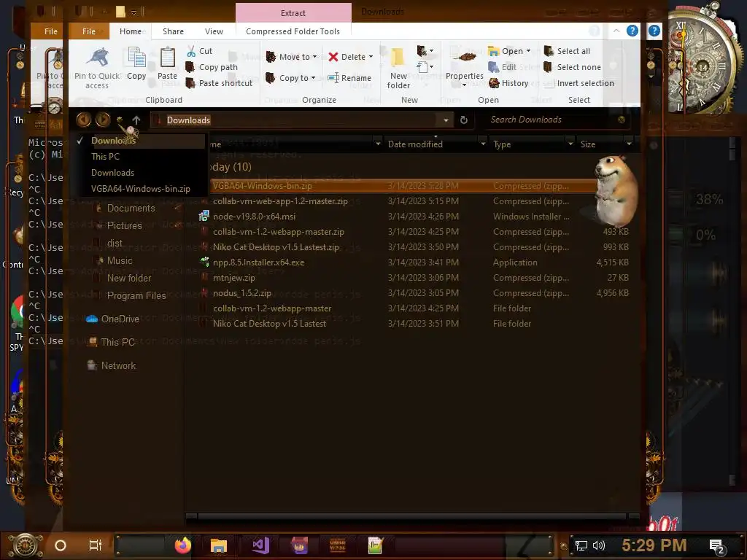747x560 pixels.
Task: Open the Date modified column filter dropdown
Action: click(x=483, y=144)
